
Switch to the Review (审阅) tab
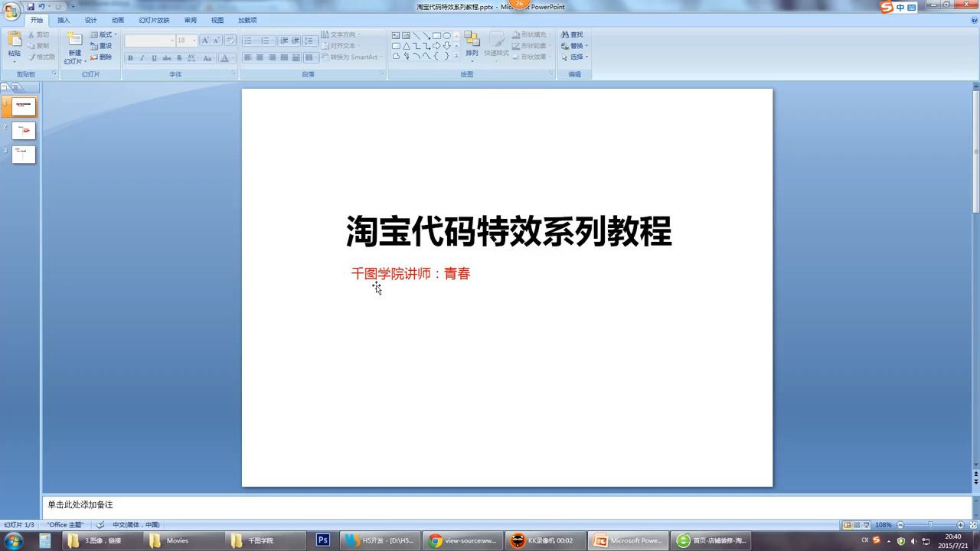(190, 20)
